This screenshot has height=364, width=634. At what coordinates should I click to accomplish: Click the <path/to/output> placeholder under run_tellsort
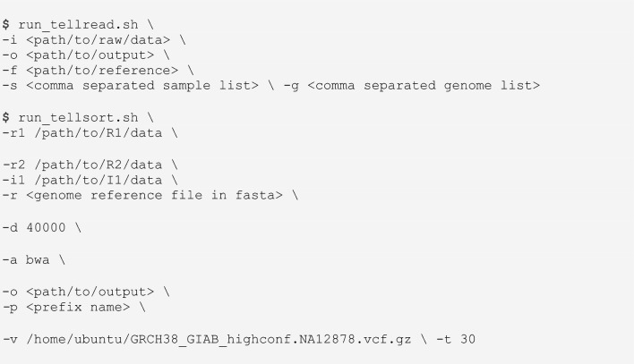coord(90,292)
